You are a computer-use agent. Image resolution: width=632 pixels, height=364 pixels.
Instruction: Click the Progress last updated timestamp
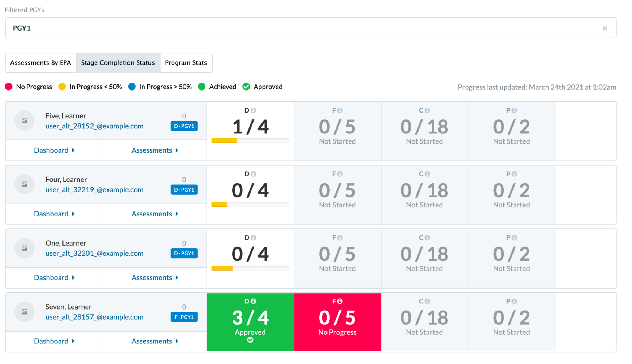click(x=537, y=87)
